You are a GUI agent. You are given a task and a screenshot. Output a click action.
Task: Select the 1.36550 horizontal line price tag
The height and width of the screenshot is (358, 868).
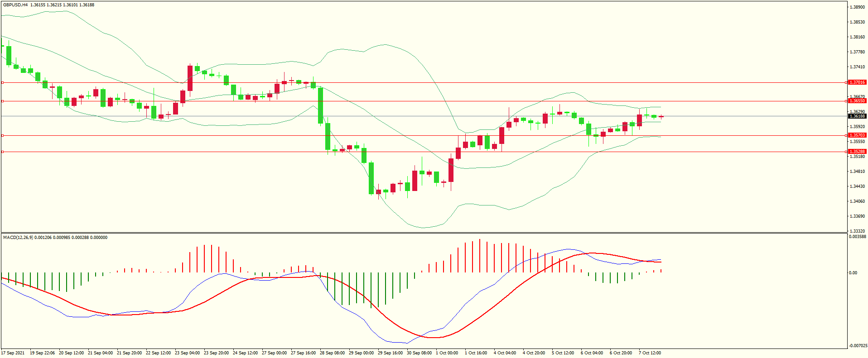857,101
